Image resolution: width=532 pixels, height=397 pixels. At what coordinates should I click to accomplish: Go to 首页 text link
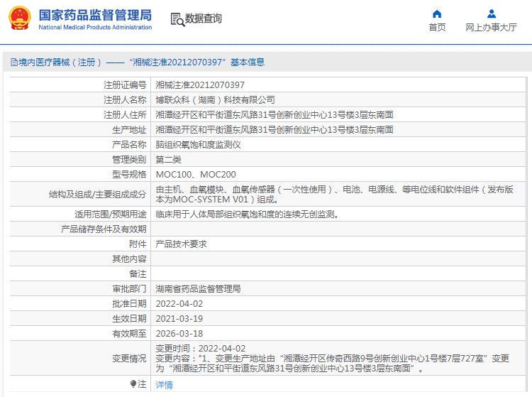click(x=437, y=27)
